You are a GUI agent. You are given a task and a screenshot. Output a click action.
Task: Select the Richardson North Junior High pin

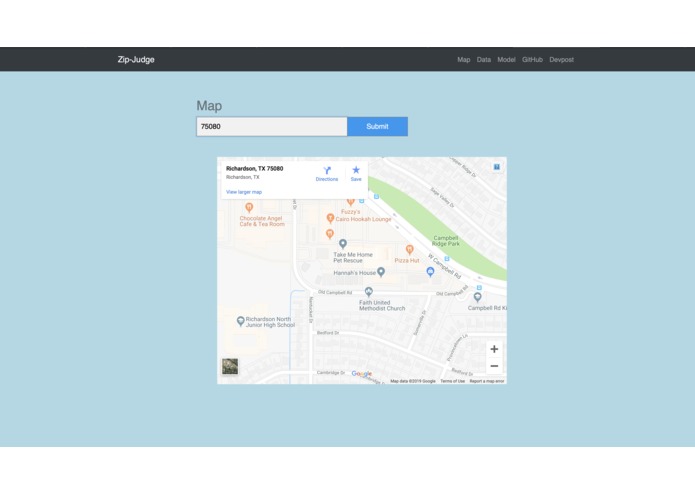(240, 321)
